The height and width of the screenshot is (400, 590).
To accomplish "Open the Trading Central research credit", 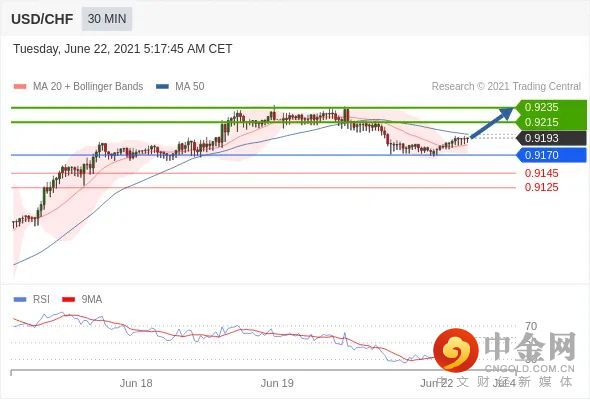I will [506, 86].
